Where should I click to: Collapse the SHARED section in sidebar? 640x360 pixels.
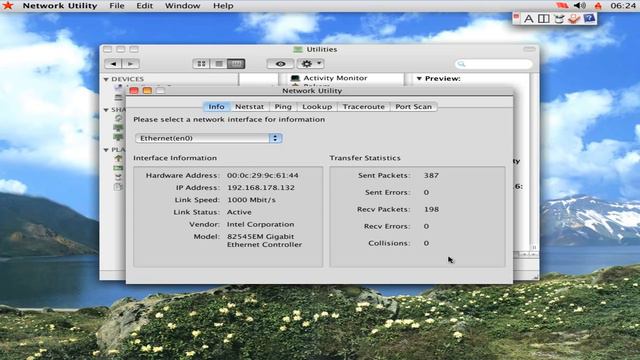coord(106,110)
